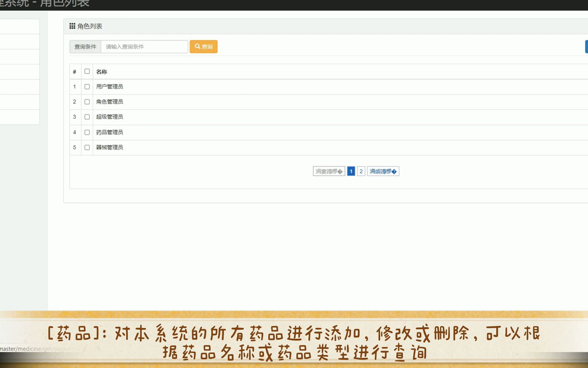This screenshot has height=368, width=588.
Task: Click the 用户管理员 role name
Action: coord(110,87)
